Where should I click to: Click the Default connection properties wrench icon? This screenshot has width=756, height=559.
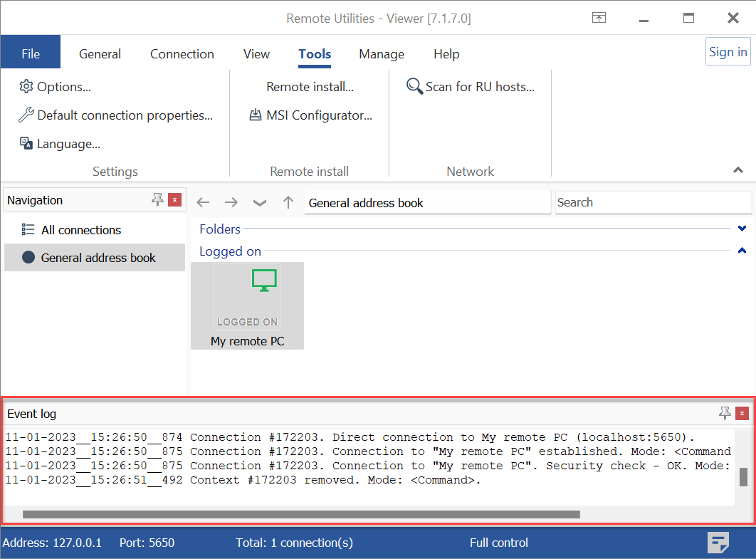[x=26, y=115]
